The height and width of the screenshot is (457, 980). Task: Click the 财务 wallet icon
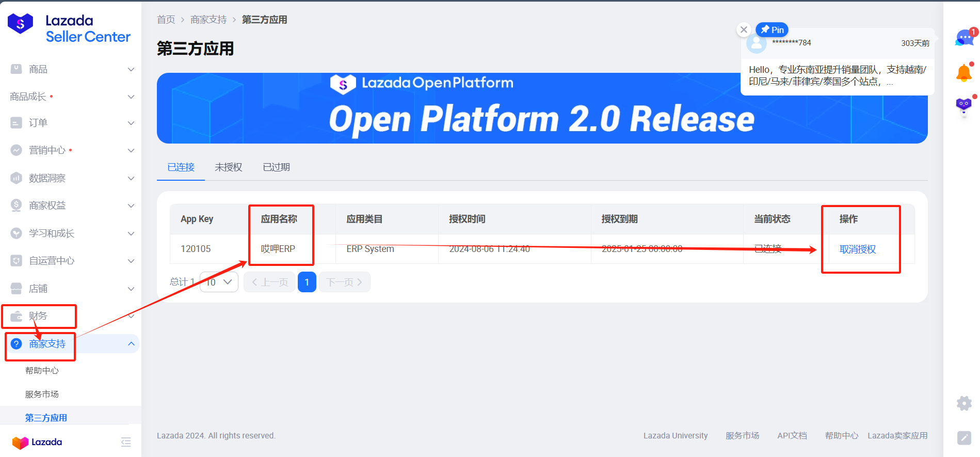(17, 316)
